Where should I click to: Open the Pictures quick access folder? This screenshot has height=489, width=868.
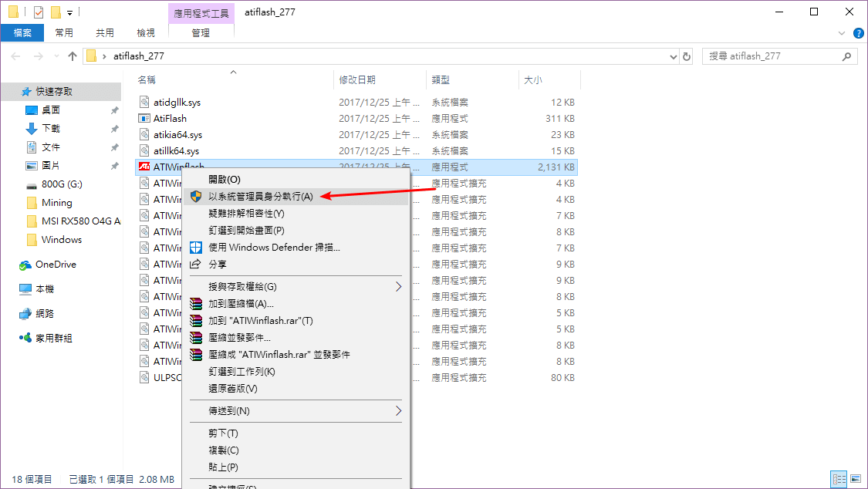click(51, 165)
